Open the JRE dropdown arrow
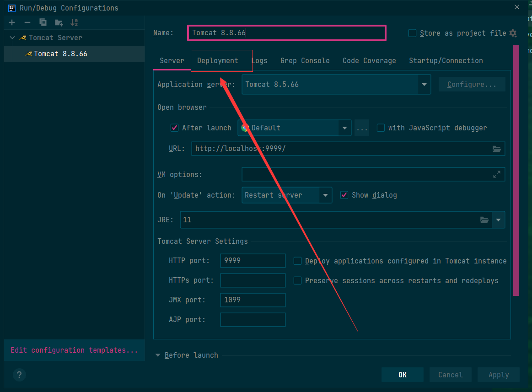Viewport: 532px width, 392px height. pos(499,220)
